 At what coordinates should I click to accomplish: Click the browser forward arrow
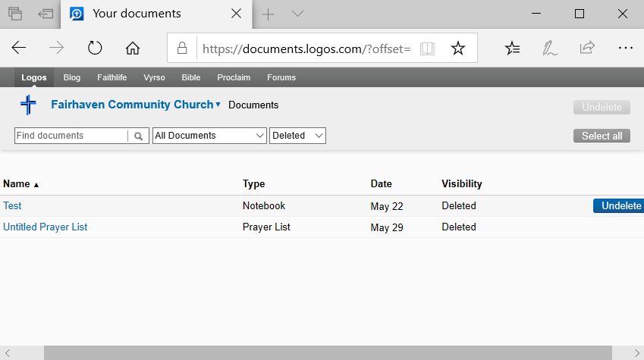56,48
